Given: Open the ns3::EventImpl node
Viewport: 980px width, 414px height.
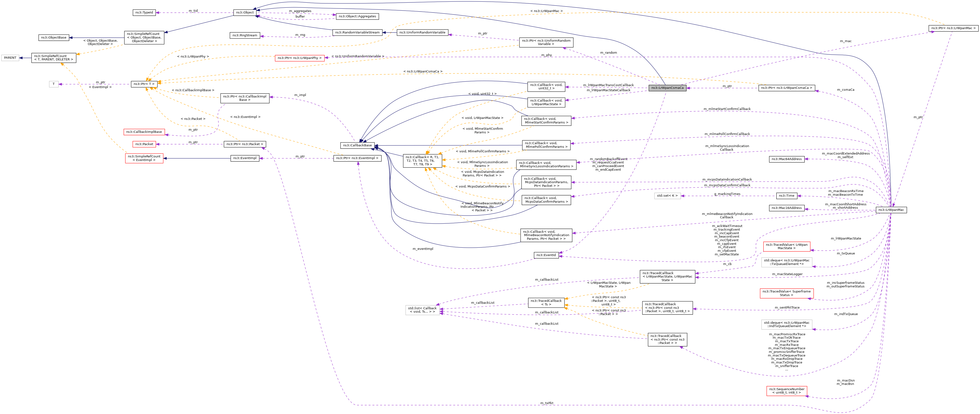Looking at the screenshot, I should point(245,158).
